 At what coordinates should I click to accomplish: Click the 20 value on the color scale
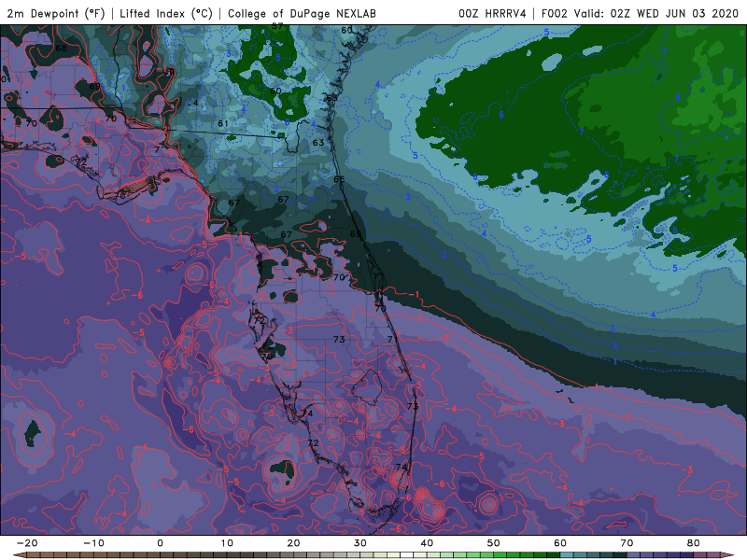point(293,543)
